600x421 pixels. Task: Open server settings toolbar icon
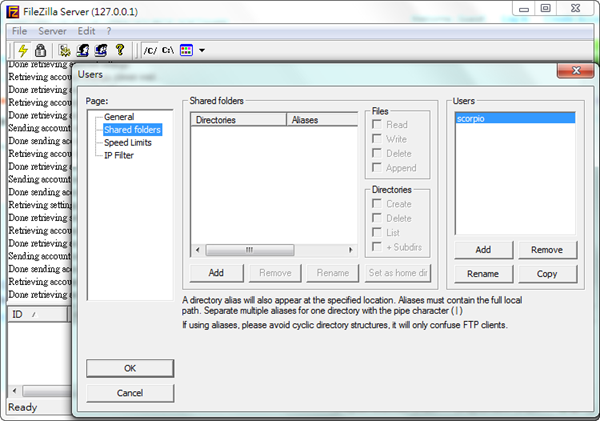(x=65, y=49)
